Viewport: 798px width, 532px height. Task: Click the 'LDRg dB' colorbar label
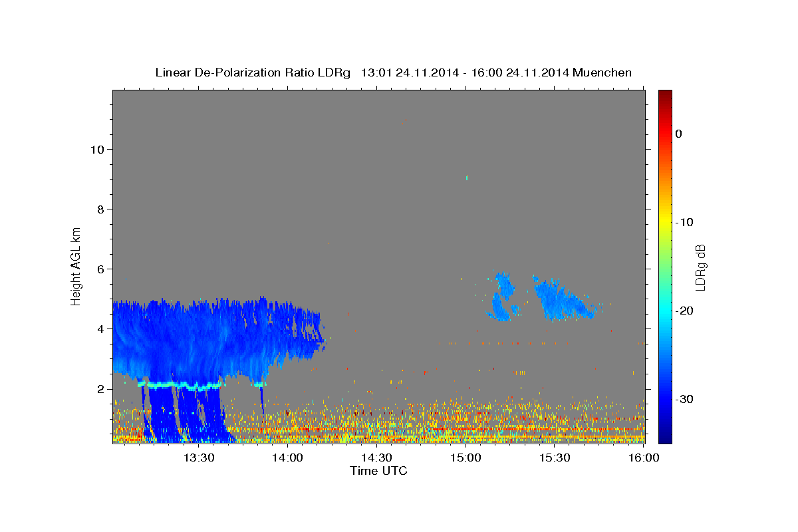pos(700,267)
